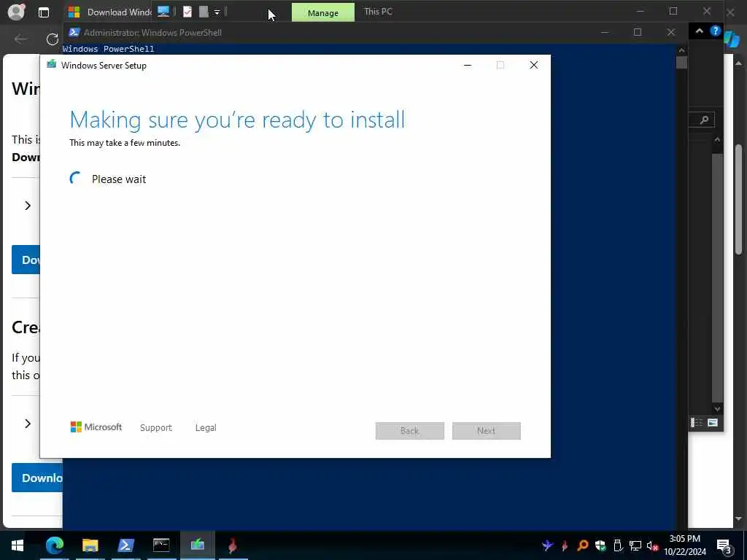
Task: Open Microsoft Edge from the taskbar
Action: pos(54,545)
